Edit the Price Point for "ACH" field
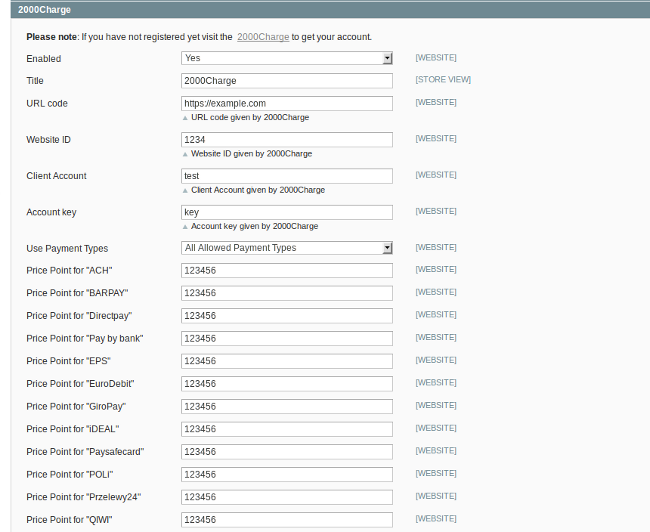The height and width of the screenshot is (532, 650). click(286, 271)
